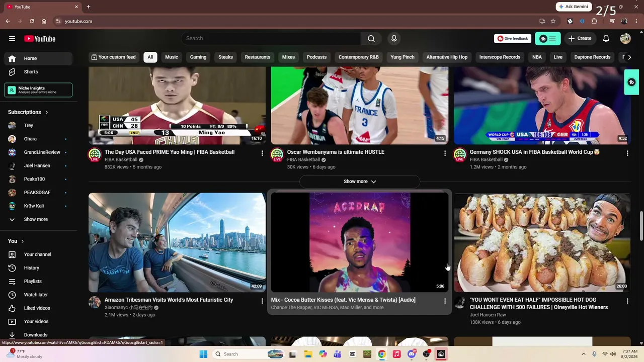Play the Amazon Tribesman video thumbnail
Screen dimensions: 644x362
pyautogui.click(x=177, y=242)
